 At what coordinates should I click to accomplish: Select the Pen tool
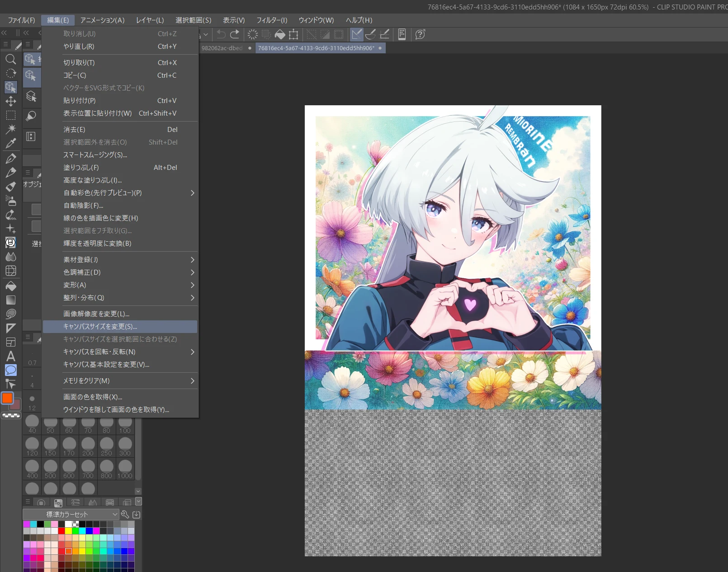[x=11, y=158]
